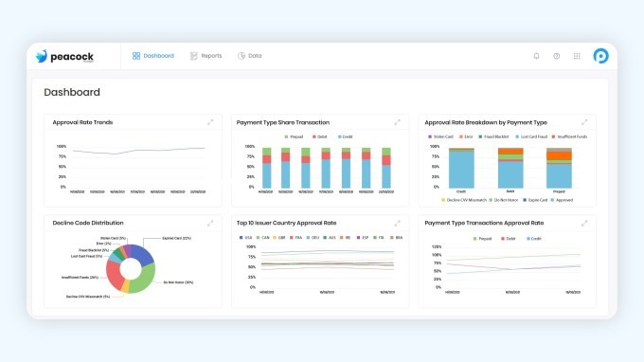Expand Payment Type Transactions Approval Rate chart
This screenshot has height=362, width=644.
click(584, 223)
